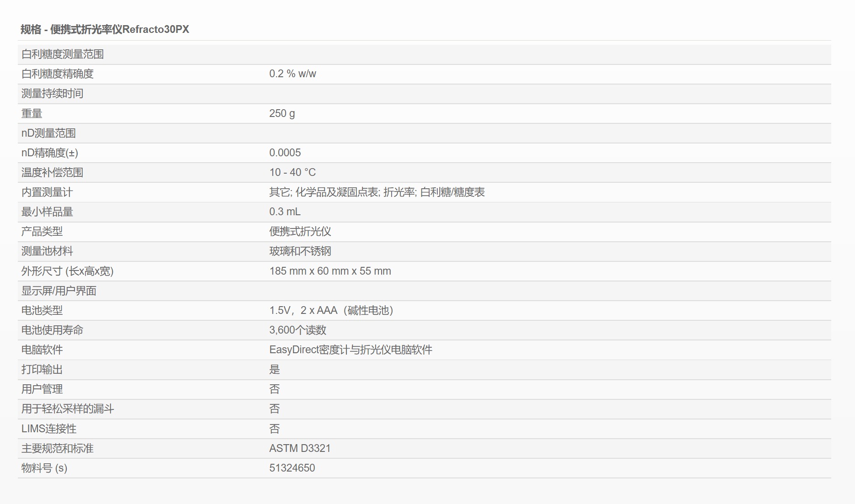Click the 185 mm x 60 mm dimensions value

click(x=330, y=271)
